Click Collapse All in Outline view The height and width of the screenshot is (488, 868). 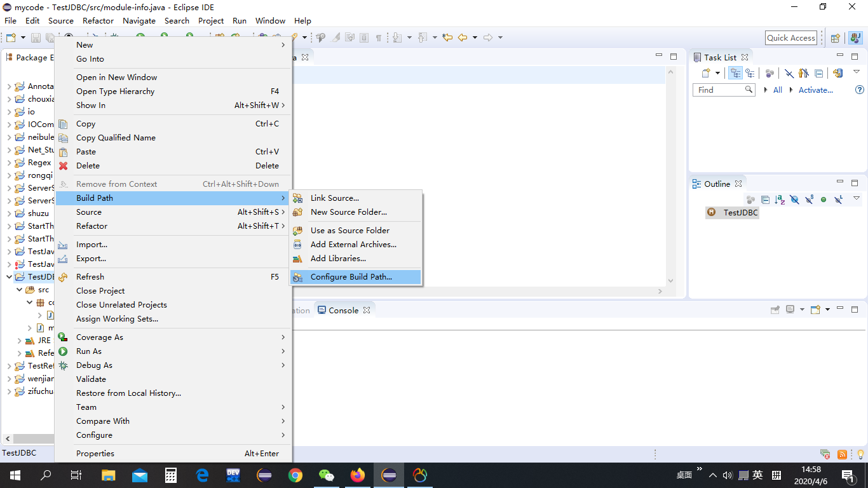765,200
